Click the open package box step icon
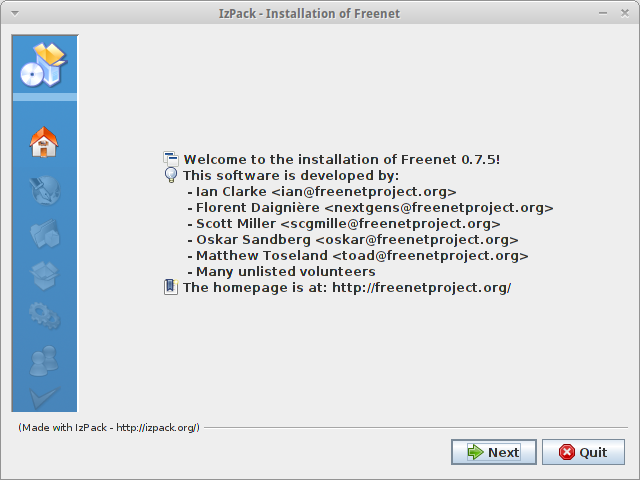 44,276
